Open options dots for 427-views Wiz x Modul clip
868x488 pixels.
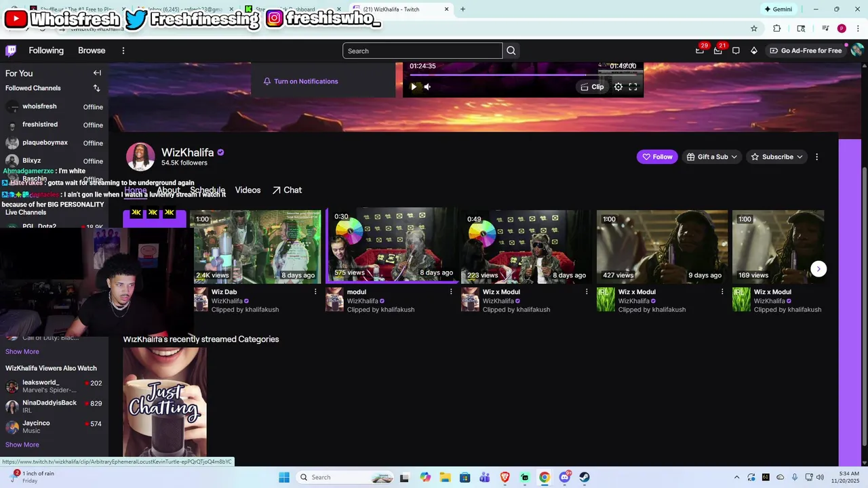(x=722, y=291)
